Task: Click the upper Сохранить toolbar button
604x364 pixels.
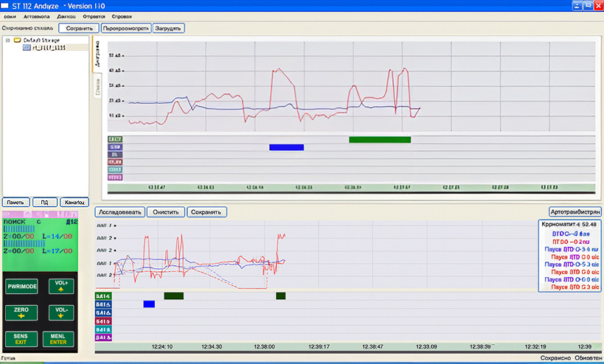Action: 78,28
